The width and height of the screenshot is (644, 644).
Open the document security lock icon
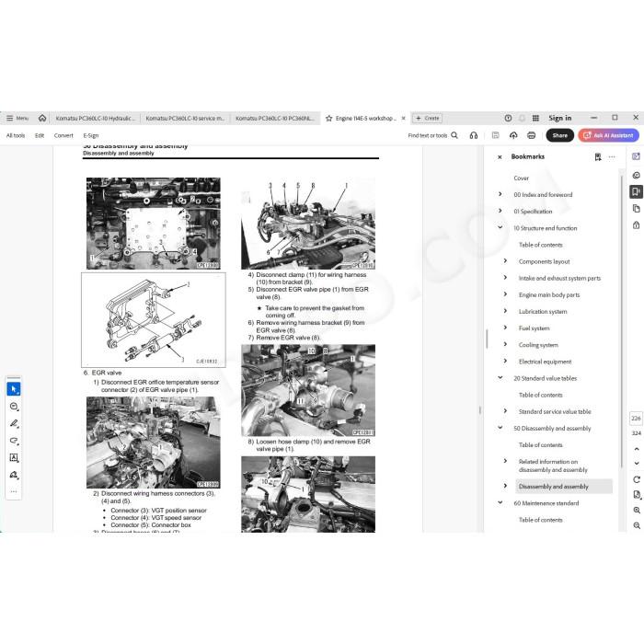click(x=636, y=224)
